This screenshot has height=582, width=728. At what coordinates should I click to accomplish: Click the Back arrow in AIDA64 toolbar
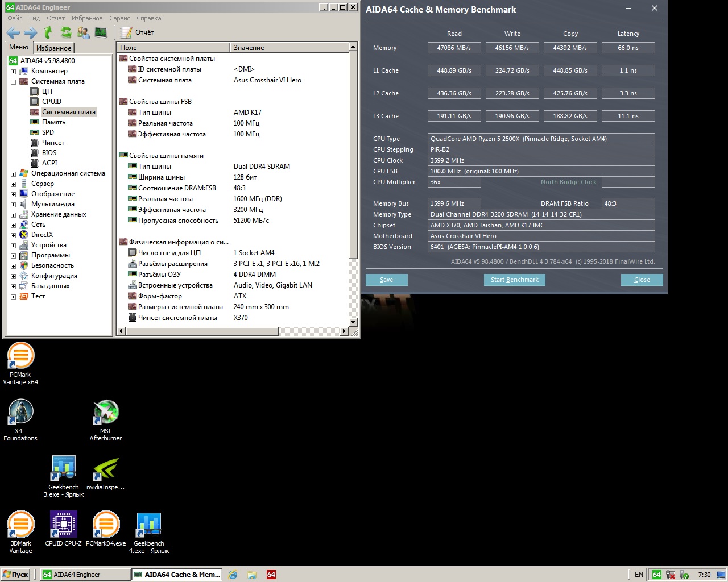tap(13, 32)
